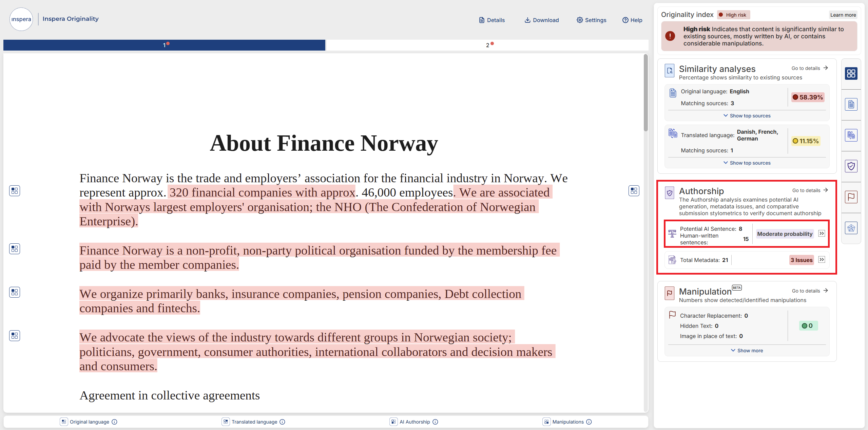Click the Translated language documents icon
The image size is (868, 430).
[673, 133]
